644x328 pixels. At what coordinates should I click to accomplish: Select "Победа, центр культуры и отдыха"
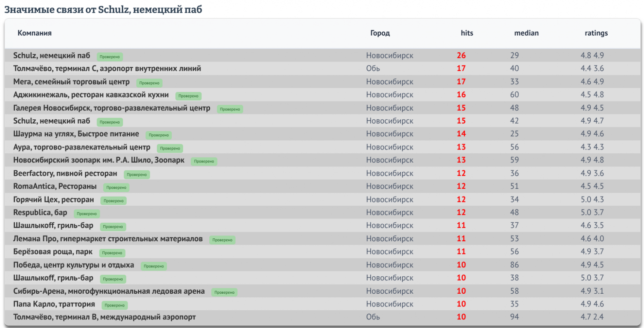click(73, 265)
